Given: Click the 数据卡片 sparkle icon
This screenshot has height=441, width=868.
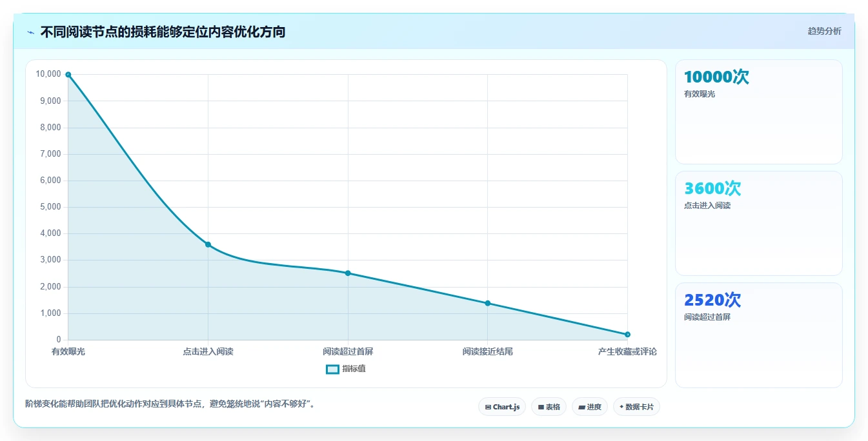Looking at the screenshot, I should pos(621,407).
